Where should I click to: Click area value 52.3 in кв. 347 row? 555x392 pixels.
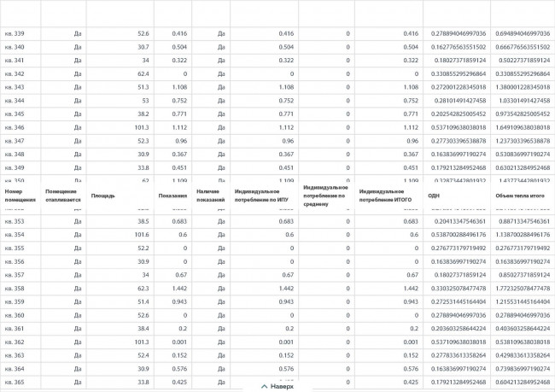click(x=143, y=141)
